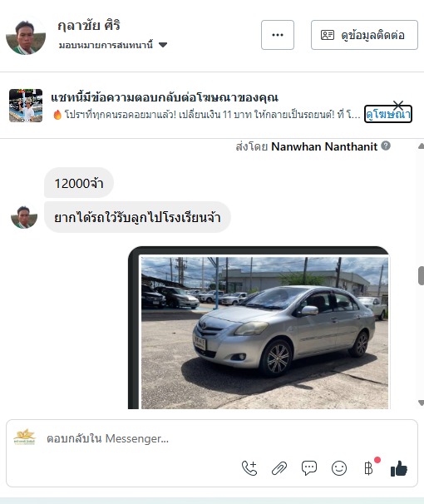Click the help question mark beside Nanwhan Nanthanit
Screen dimensions: 424x504
point(386,146)
